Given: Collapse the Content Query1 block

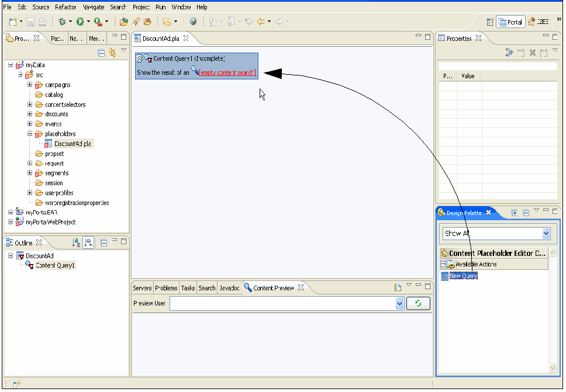Looking at the screenshot, I should coord(139,58).
